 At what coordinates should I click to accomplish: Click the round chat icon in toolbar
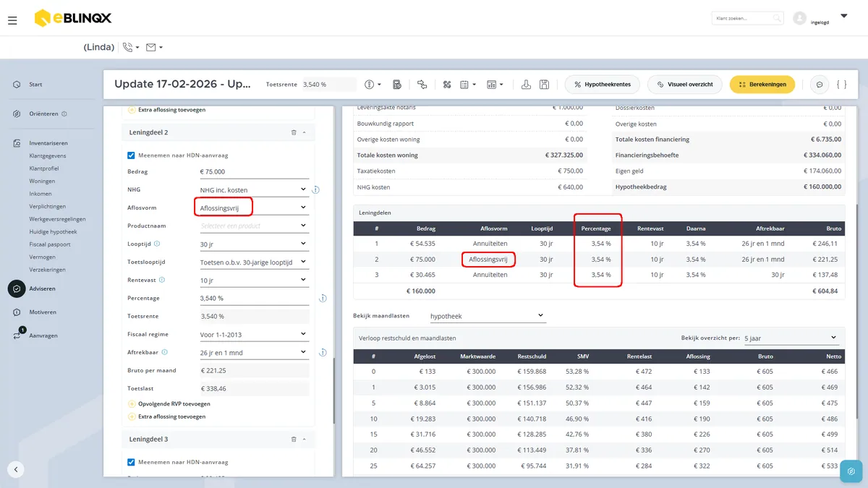tap(820, 85)
